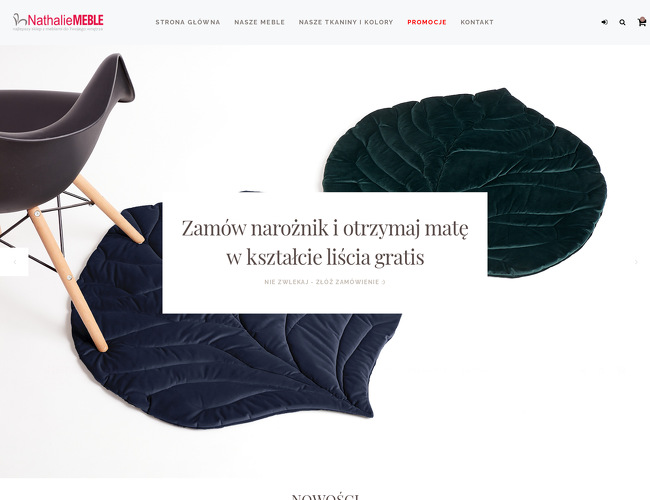
Task: Open the login sign-in icon
Action: point(604,22)
